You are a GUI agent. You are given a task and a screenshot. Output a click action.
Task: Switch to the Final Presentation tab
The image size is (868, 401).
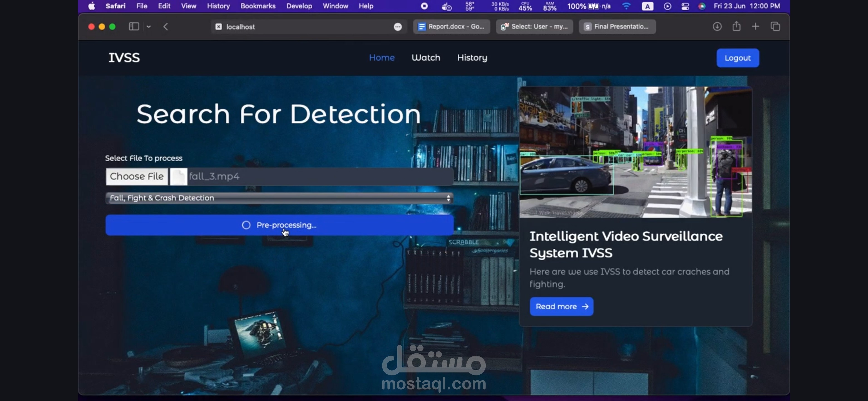[617, 27]
